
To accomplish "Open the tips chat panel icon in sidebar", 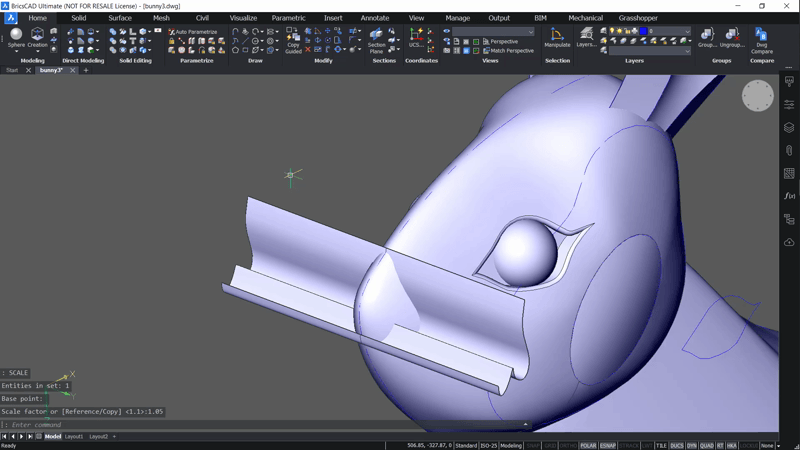I will click(789, 82).
